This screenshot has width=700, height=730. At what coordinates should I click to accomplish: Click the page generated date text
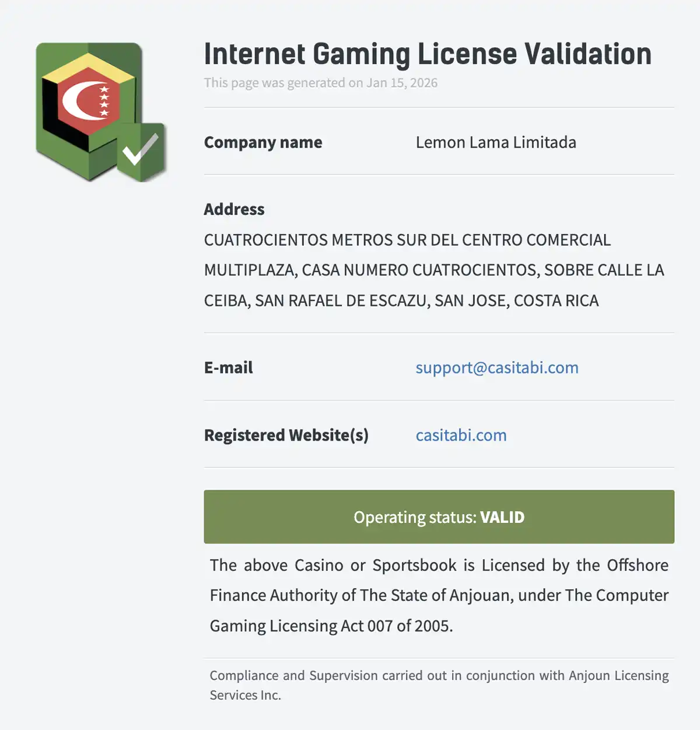pos(320,83)
